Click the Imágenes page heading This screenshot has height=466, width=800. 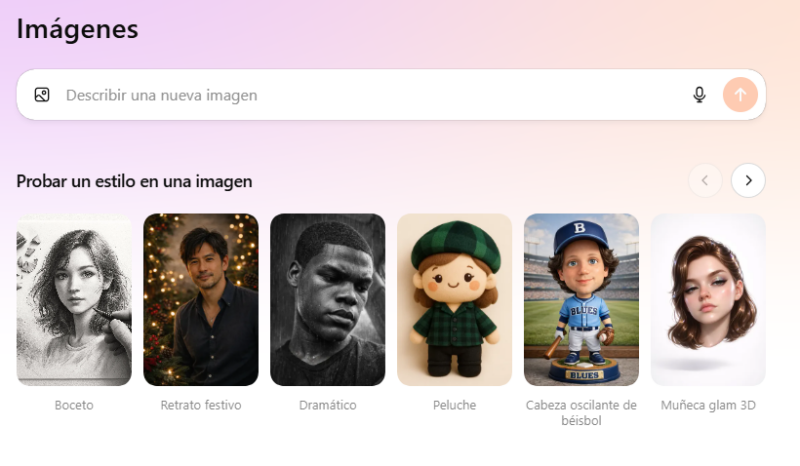(x=77, y=30)
